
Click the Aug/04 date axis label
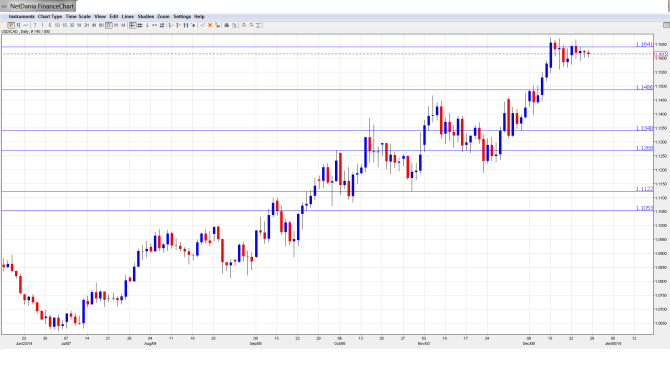[150, 343]
